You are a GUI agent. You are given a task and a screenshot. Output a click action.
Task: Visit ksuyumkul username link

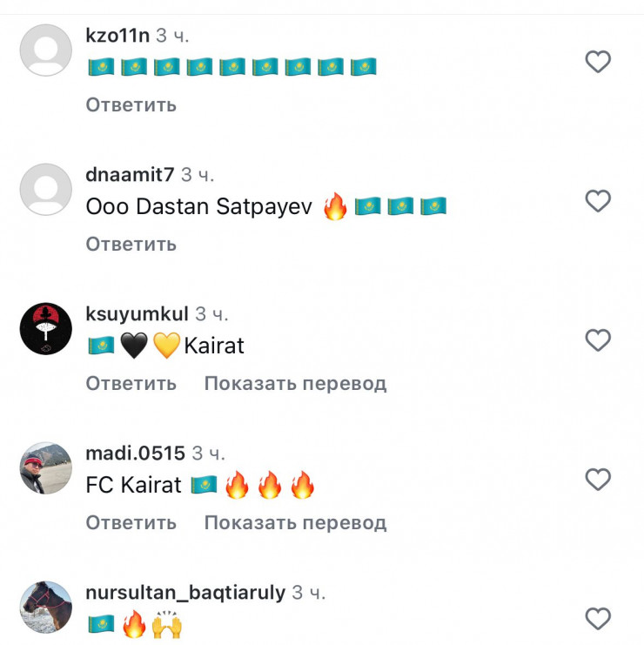pyautogui.click(x=137, y=314)
